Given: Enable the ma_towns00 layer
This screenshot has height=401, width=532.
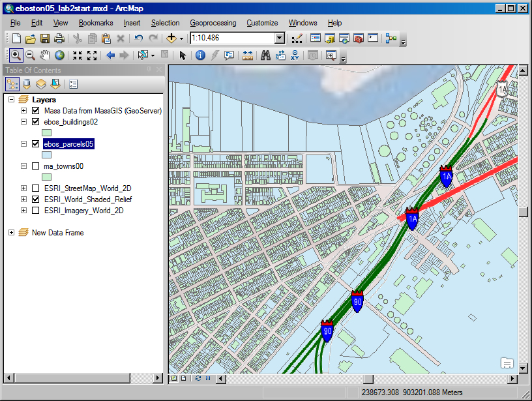Looking at the screenshot, I should point(37,166).
